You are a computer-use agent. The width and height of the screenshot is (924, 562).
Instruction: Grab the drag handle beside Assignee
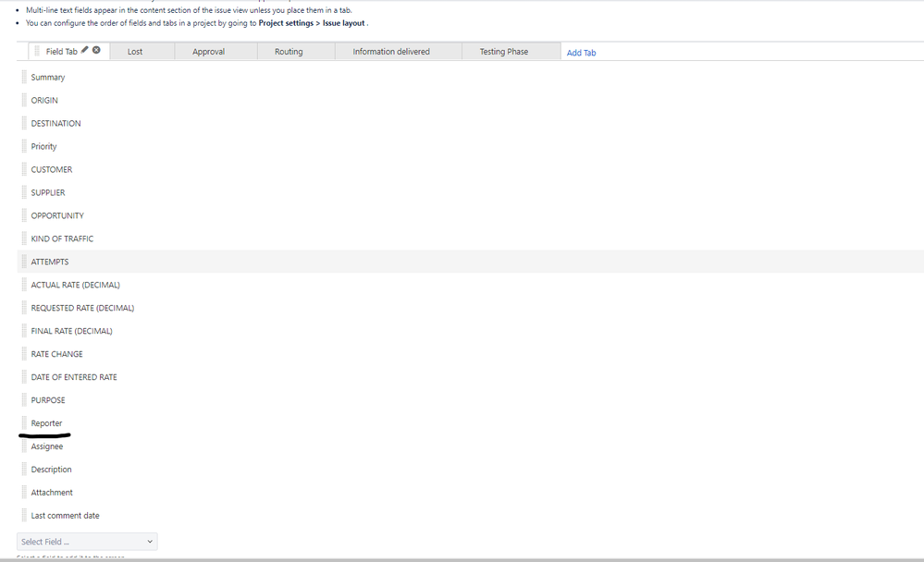coord(24,446)
